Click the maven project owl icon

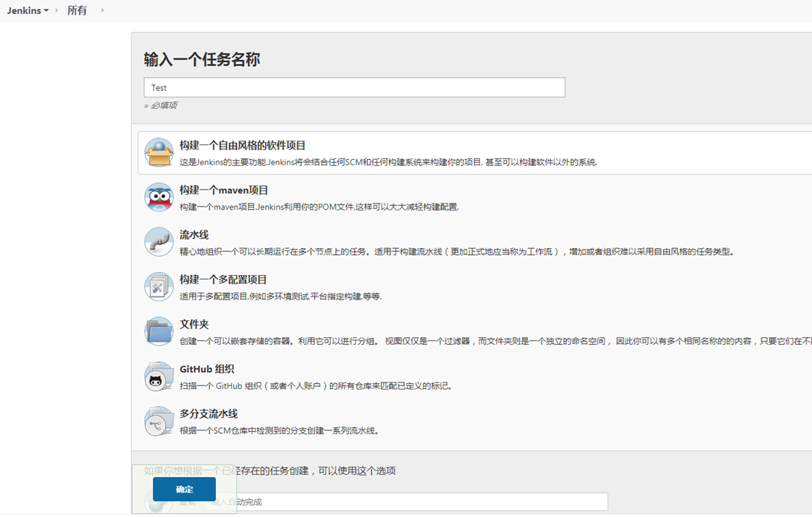159,197
